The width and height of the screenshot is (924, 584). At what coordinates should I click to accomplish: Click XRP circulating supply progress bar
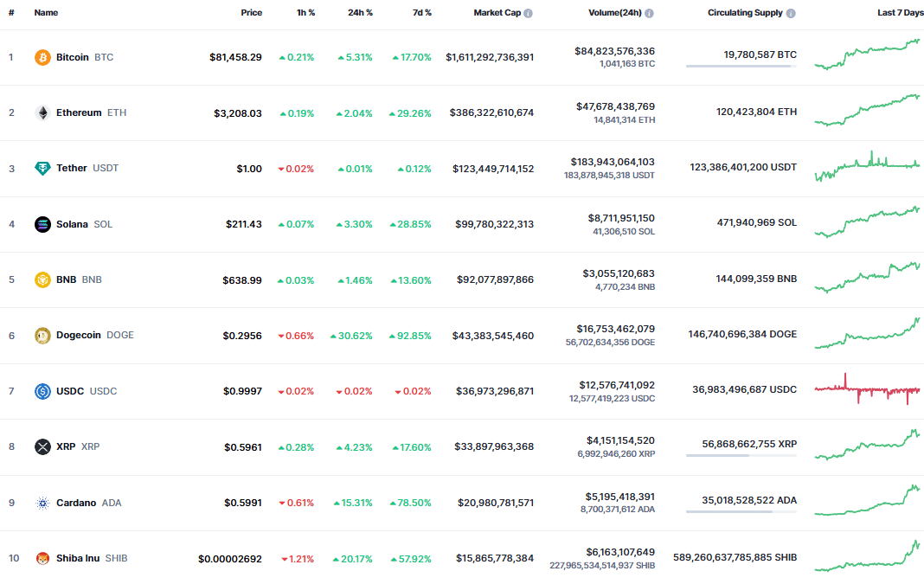(x=741, y=456)
